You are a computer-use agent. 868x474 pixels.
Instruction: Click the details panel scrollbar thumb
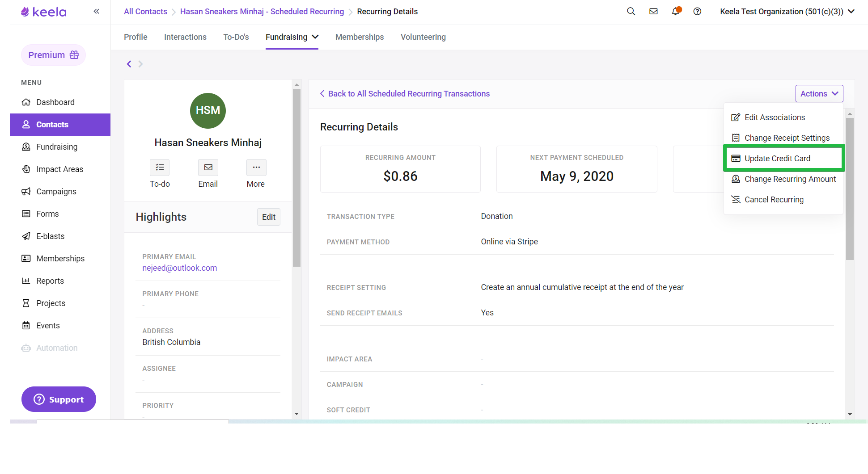(850, 189)
